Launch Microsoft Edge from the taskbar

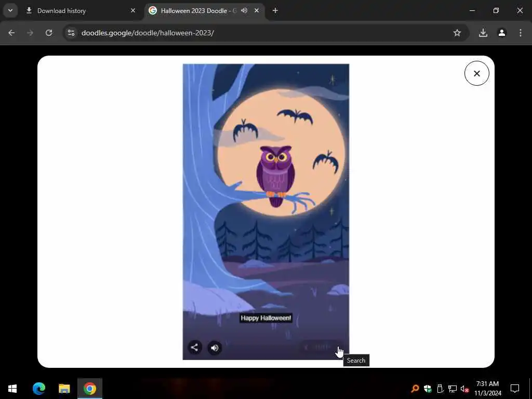tap(38, 389)
